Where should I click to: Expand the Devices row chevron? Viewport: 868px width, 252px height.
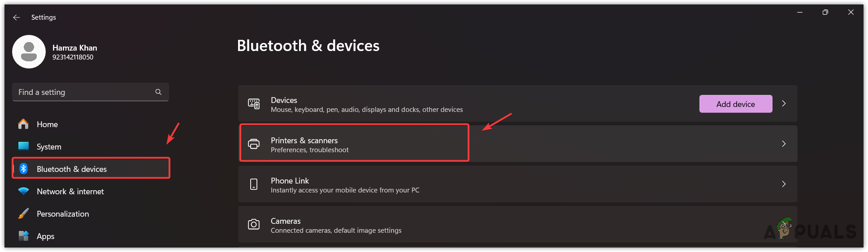coord(784,103)
